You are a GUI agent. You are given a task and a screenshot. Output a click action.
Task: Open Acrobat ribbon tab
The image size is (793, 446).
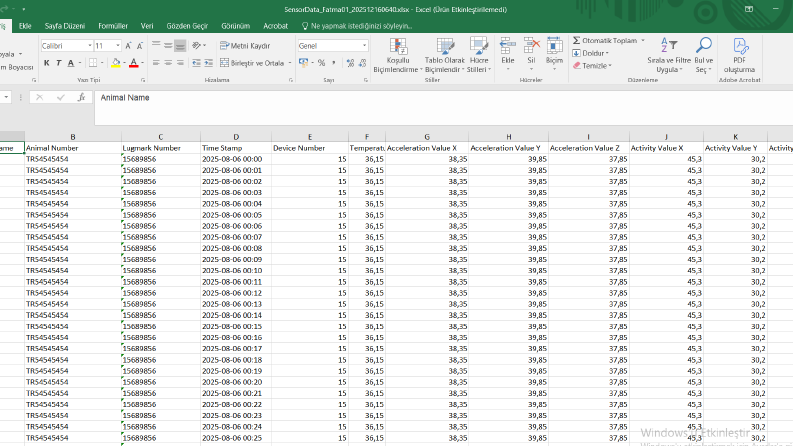pos(275,26)
